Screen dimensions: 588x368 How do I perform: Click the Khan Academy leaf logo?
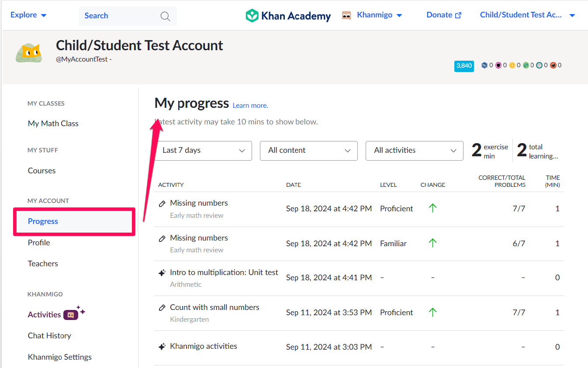click(x=252, y=16)
